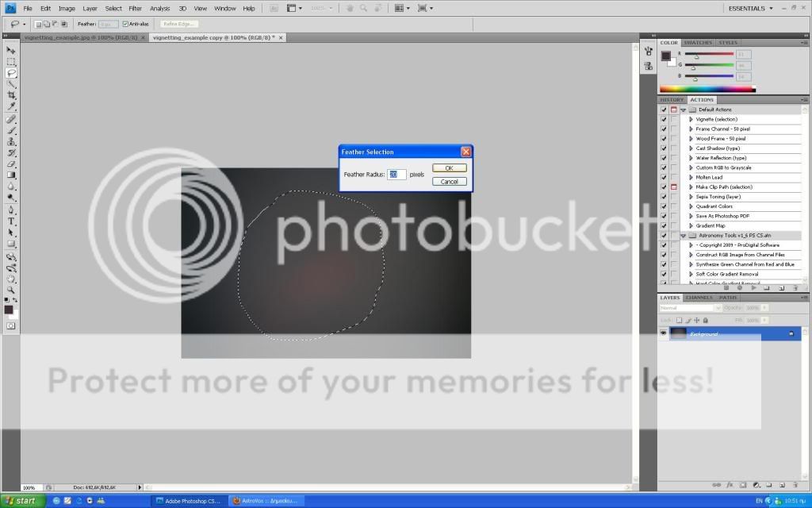Viewport: 812px width, 508px height.
Task: Click the Feather Radius input field
Action: pos(396,175)
